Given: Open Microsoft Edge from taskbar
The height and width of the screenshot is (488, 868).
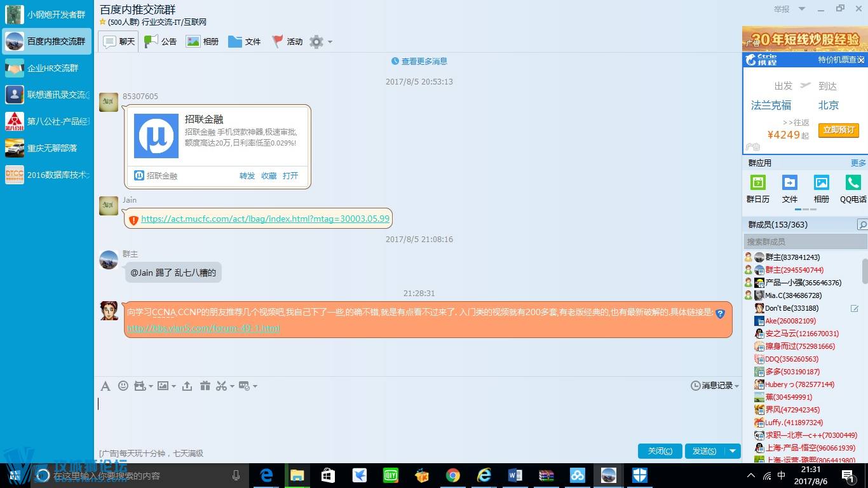Looking at the screenshot, I should point(266,475).
